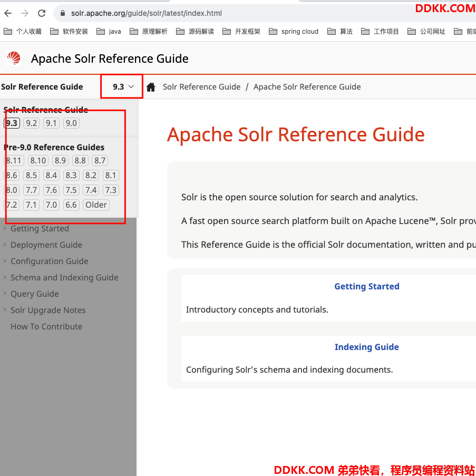Select version 8.1 reference guide
Screen dimensions: 476x476
111,176
